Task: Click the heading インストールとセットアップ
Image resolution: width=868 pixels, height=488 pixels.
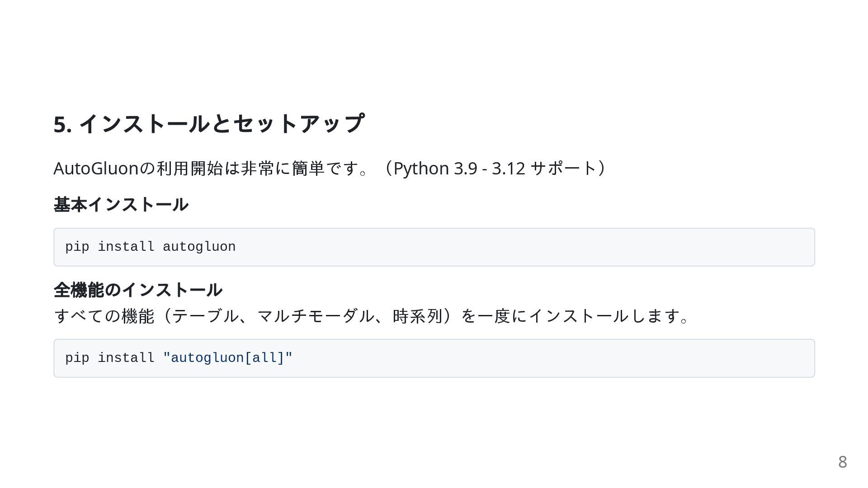Action: tap(222, 123)
